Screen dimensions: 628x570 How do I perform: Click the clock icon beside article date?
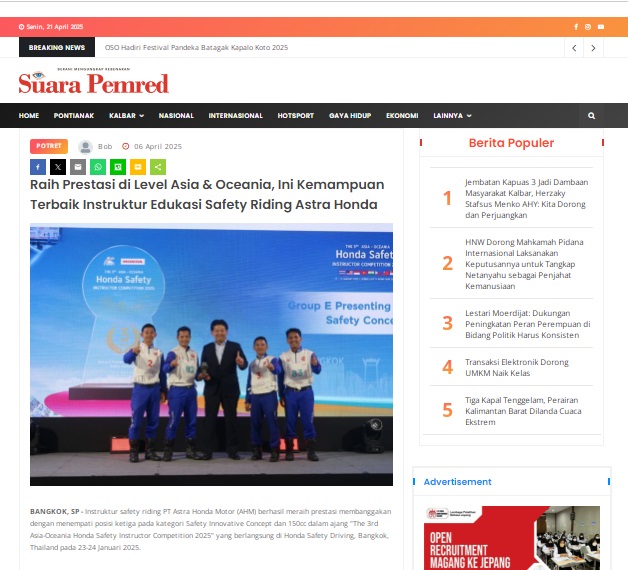tap(125, 147)
